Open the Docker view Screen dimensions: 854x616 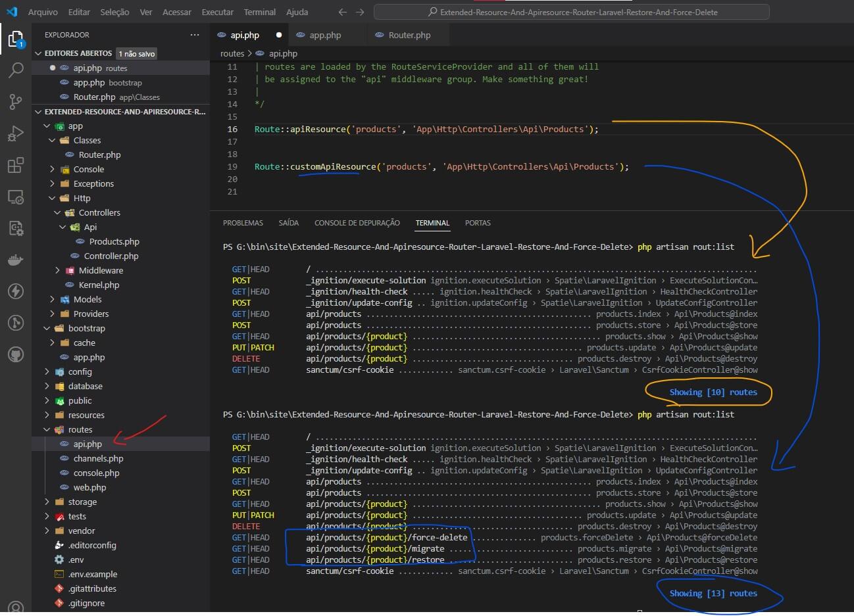coord(16,260)
